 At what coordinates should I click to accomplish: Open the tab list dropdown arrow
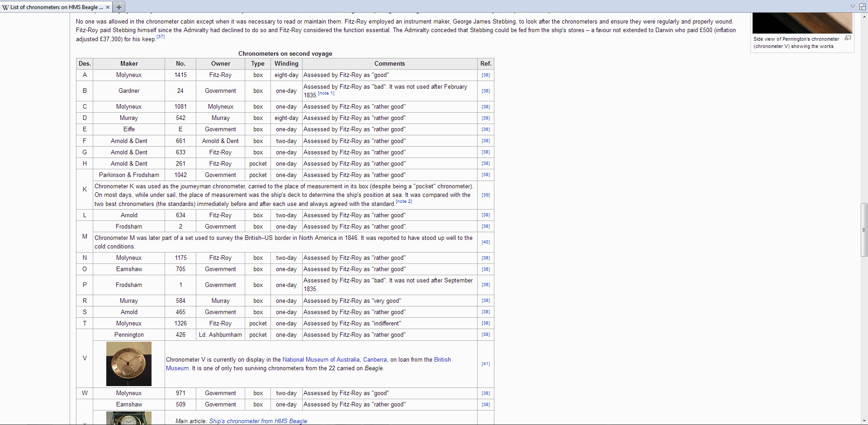click(x=853, y=6)
